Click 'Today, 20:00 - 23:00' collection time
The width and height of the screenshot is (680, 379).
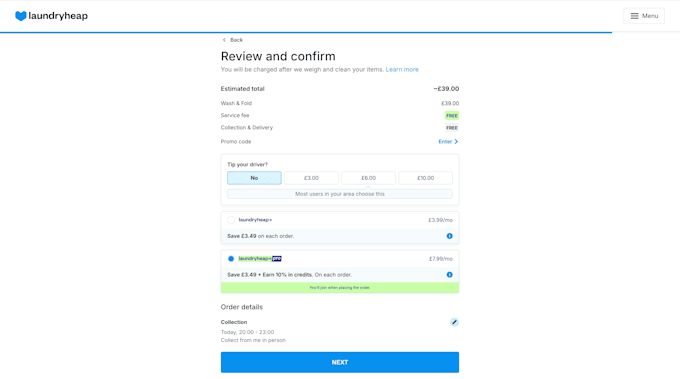click(x=247, y=332)
